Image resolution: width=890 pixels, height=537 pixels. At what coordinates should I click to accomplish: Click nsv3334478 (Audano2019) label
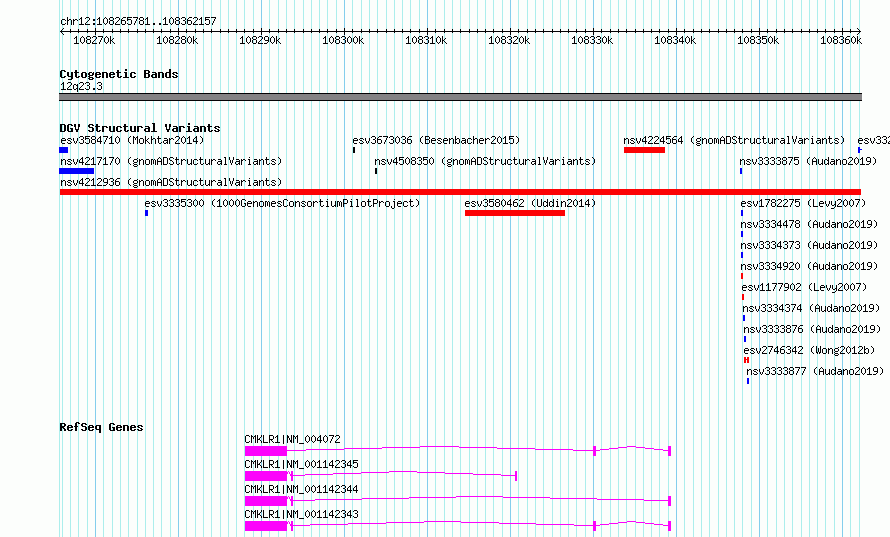pos(809,224)
